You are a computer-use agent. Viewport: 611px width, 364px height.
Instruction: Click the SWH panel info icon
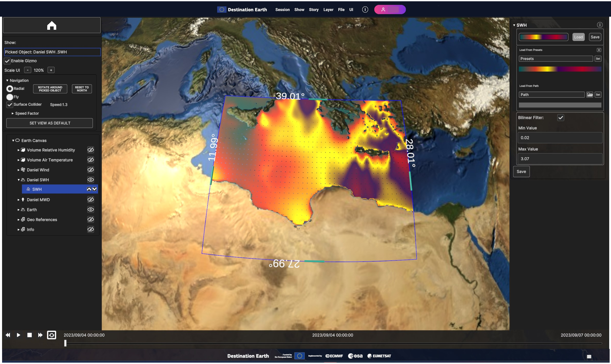pos(600,25)
